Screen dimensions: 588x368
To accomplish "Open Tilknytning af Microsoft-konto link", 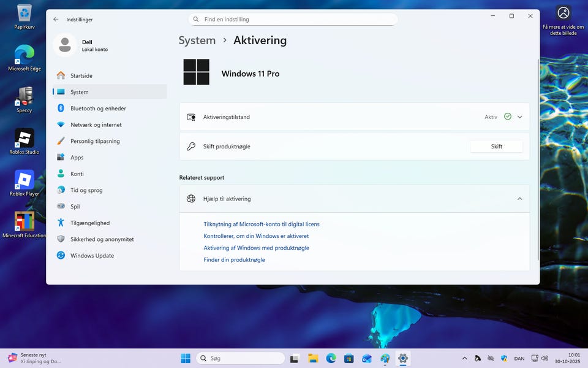I will point(261,224).
